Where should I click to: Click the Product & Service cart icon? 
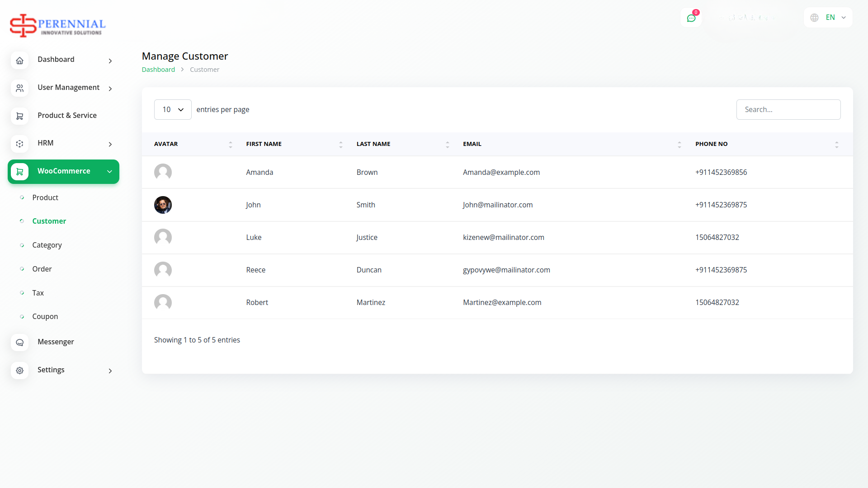pos(19,116)
